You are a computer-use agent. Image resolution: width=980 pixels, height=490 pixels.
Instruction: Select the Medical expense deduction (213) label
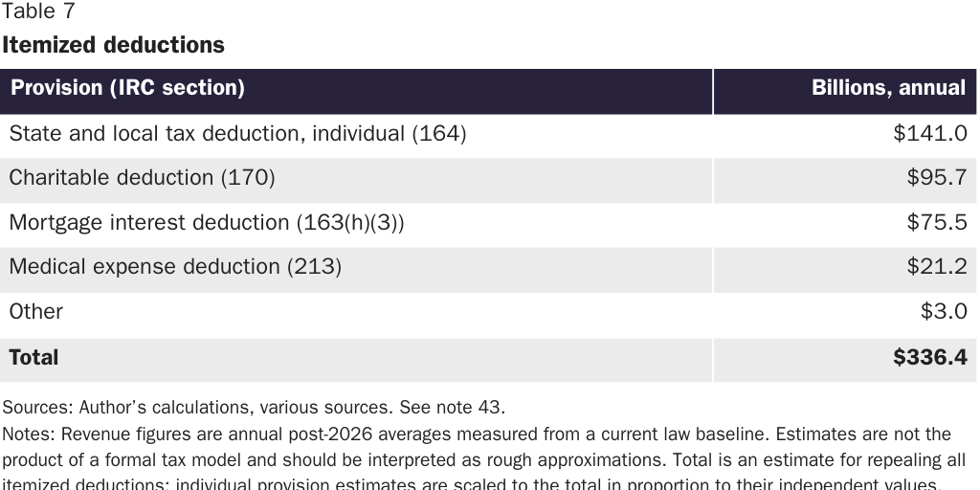point(175,267)
